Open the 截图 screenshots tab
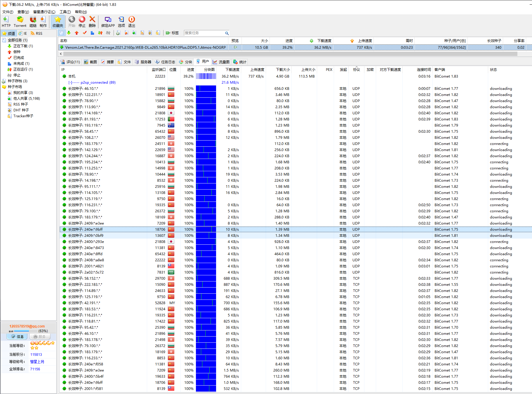 [91, 62]
